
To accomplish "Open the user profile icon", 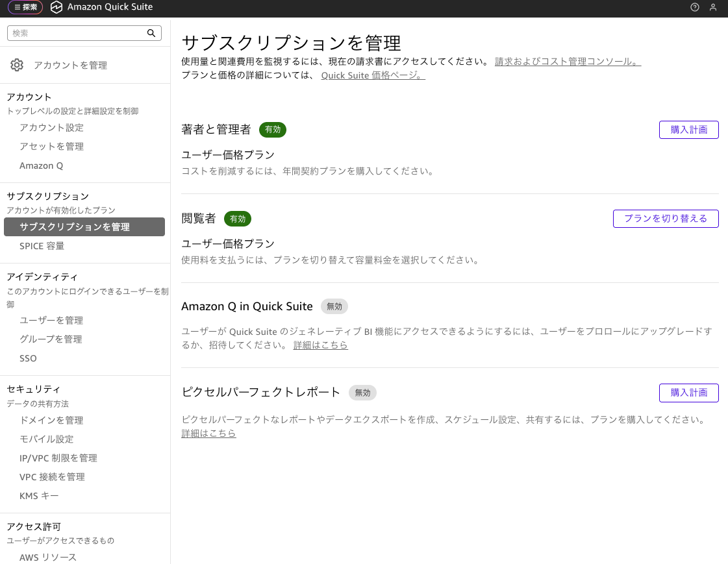I will [713, 7].
